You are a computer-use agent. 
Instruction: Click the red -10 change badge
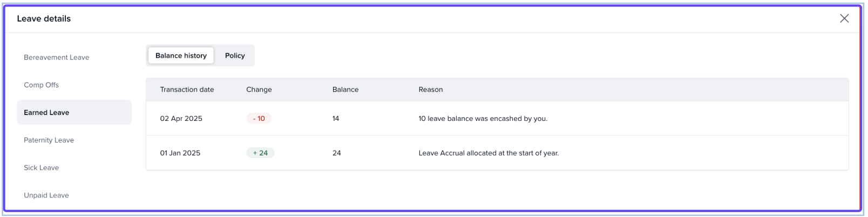tap(259, 118)
